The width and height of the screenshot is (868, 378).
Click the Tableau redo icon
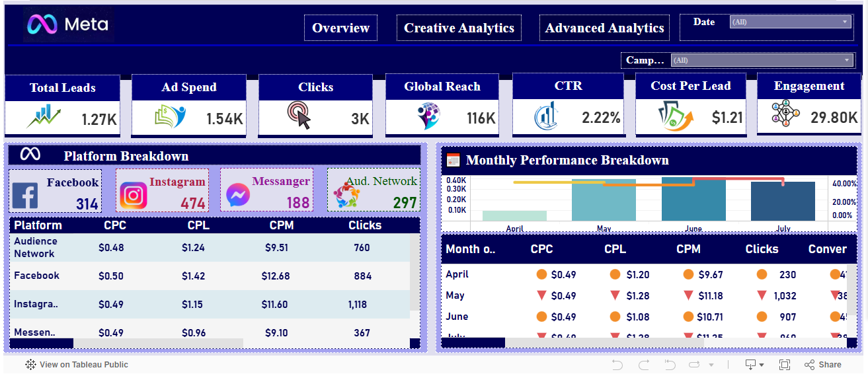coord(643,365)
